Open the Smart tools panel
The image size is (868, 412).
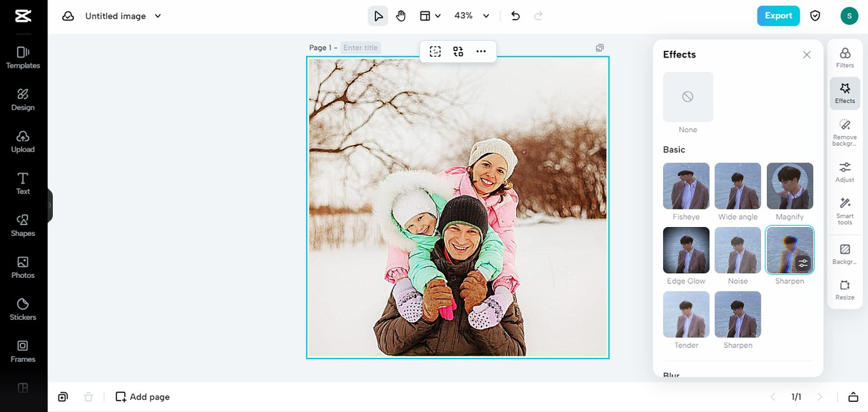(x=845, y=211)
